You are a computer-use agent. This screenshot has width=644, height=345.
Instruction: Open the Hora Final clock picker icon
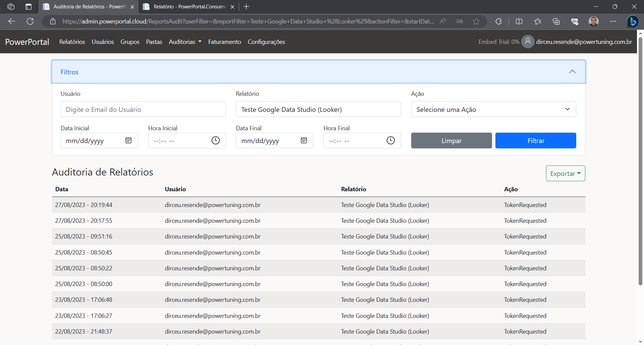(390, 140)
